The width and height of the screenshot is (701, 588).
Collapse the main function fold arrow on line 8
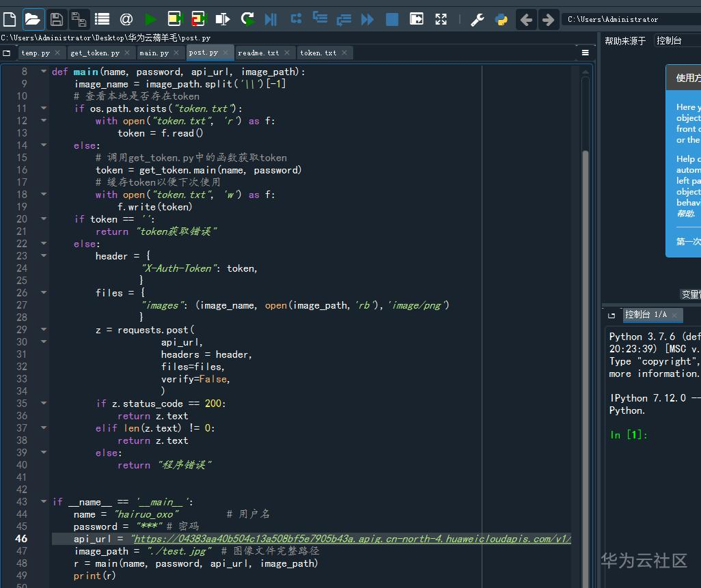pyautogui.click(x=44, y=72)
